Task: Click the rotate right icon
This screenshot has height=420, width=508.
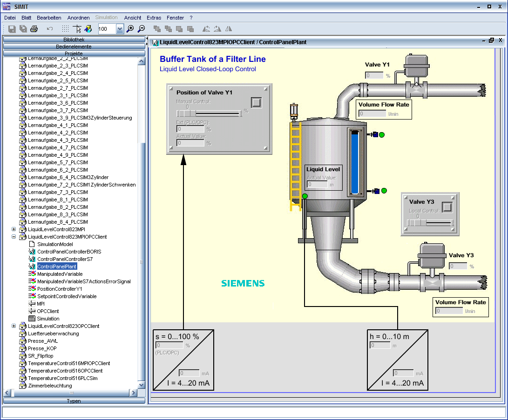Action: click(x=217, y=29)
